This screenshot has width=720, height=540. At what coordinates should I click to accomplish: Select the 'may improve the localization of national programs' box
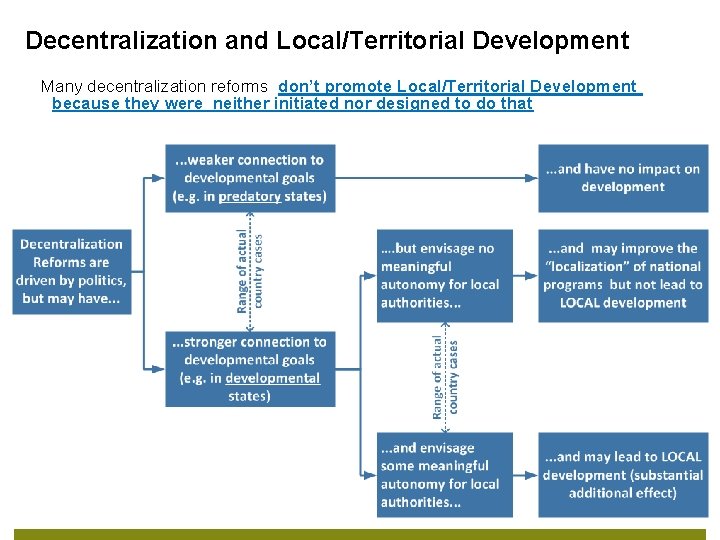pyautogui.click(x=623, y=276)
